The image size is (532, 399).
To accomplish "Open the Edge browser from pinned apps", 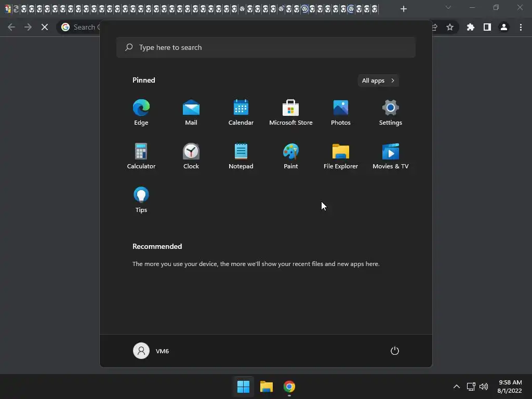I will click(x=141, y=112).
